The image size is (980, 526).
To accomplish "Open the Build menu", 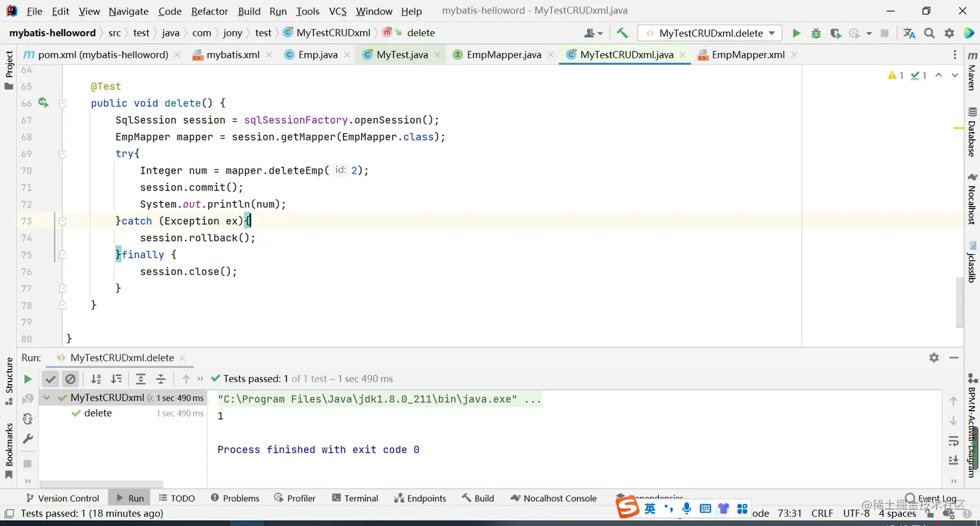I will (250, 11).
